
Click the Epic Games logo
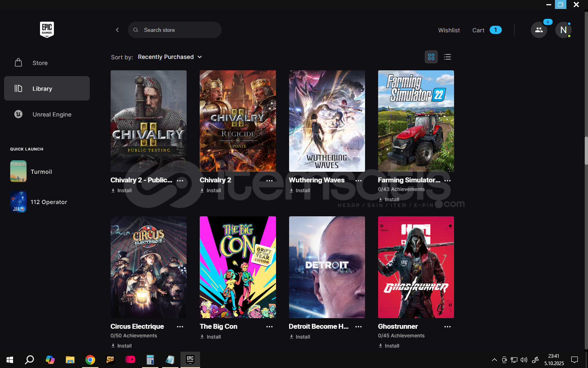pos(47,29)
